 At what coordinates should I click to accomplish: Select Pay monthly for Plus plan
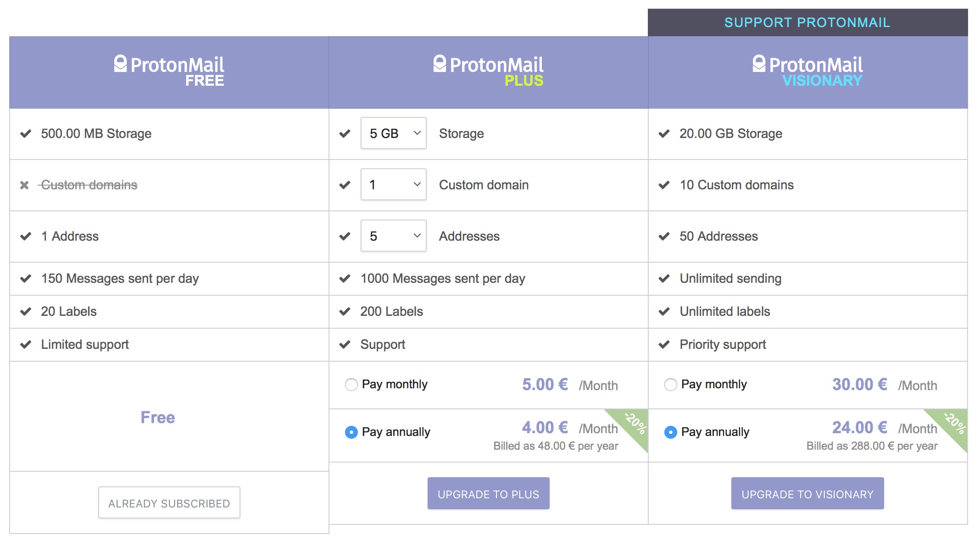pyautogui.click(x=351, y=385)
